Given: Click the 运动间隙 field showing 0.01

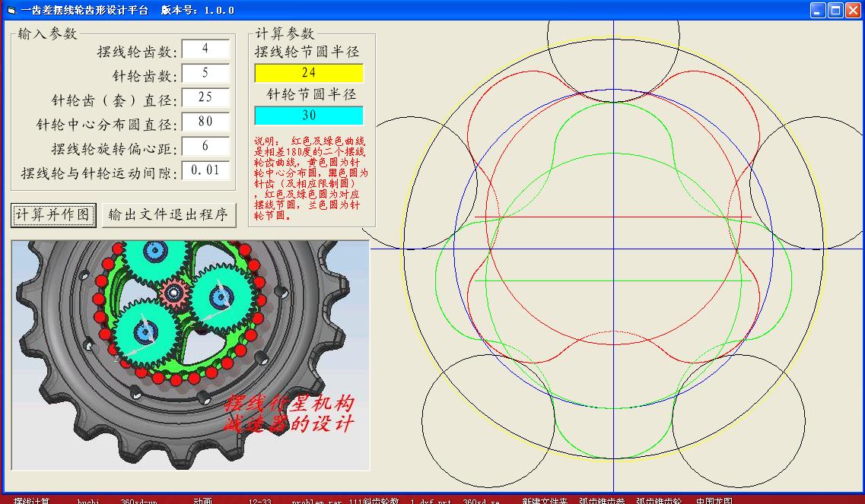Looking at the screenshot, I should tap(205, 170).
